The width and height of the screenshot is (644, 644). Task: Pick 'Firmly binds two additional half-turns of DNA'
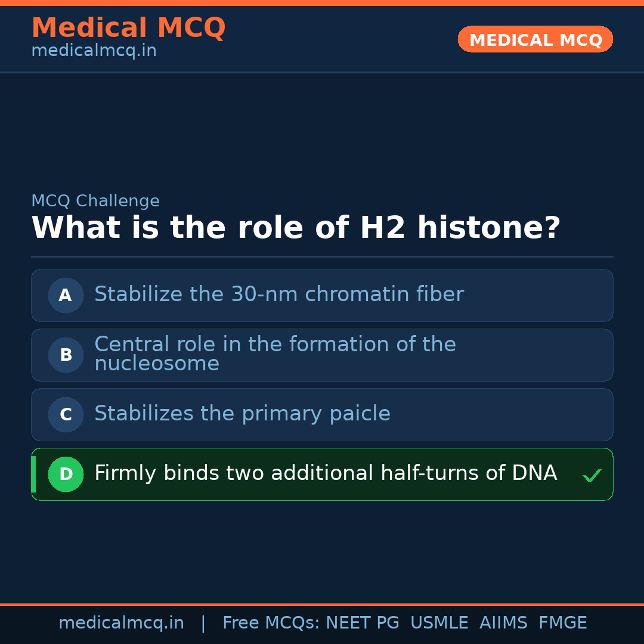coord(326,473)
